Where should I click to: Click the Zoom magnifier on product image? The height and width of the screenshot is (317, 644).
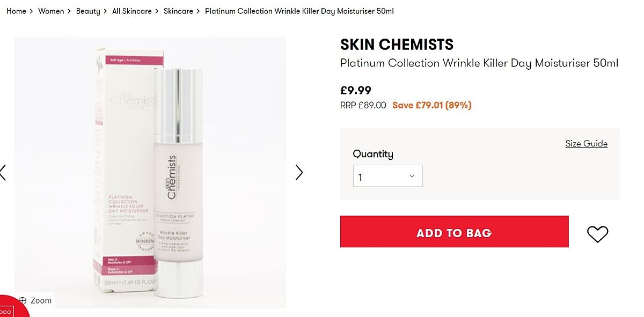(x=35, y=300)
